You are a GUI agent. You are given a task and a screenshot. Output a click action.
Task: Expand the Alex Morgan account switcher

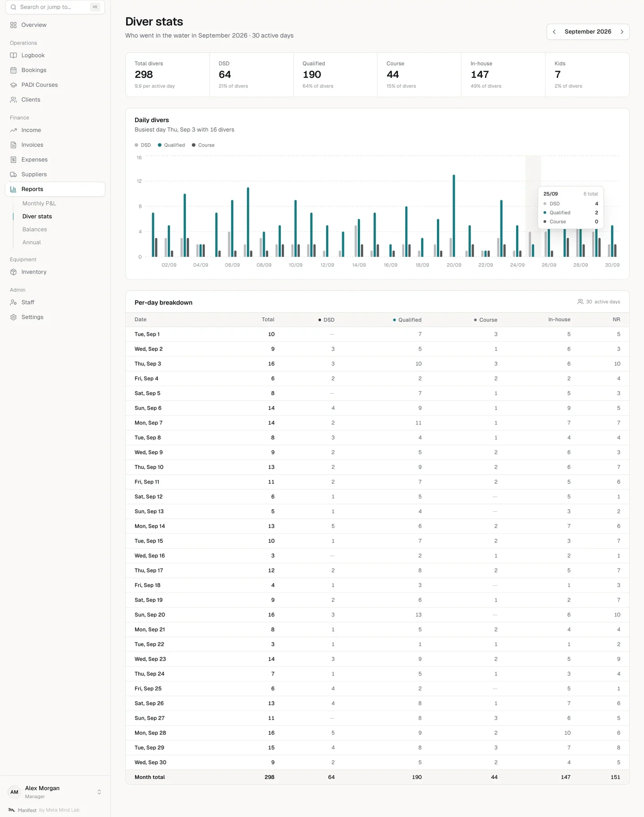coord(99,792)
